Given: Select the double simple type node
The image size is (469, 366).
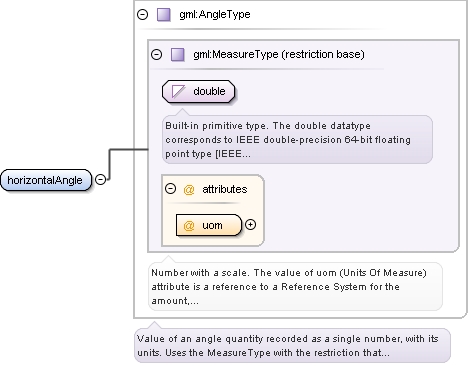Looking at the screenshot, I should (198, 91).
